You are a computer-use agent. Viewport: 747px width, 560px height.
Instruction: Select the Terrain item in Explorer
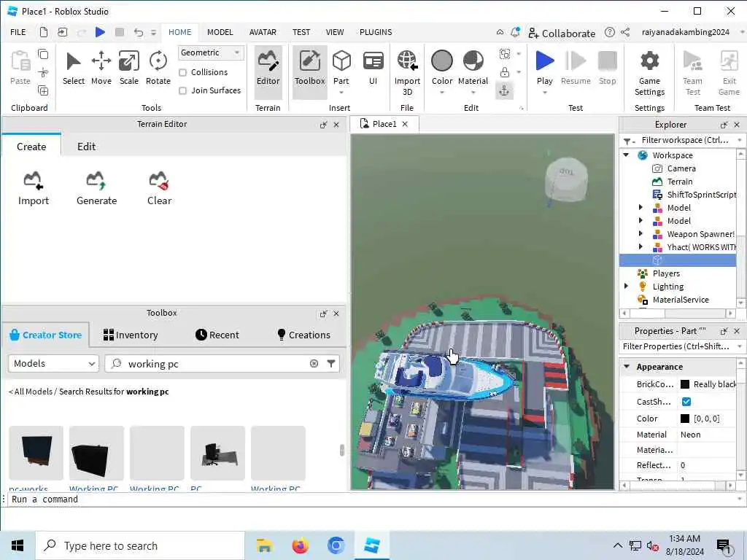[x=679, y=182]
